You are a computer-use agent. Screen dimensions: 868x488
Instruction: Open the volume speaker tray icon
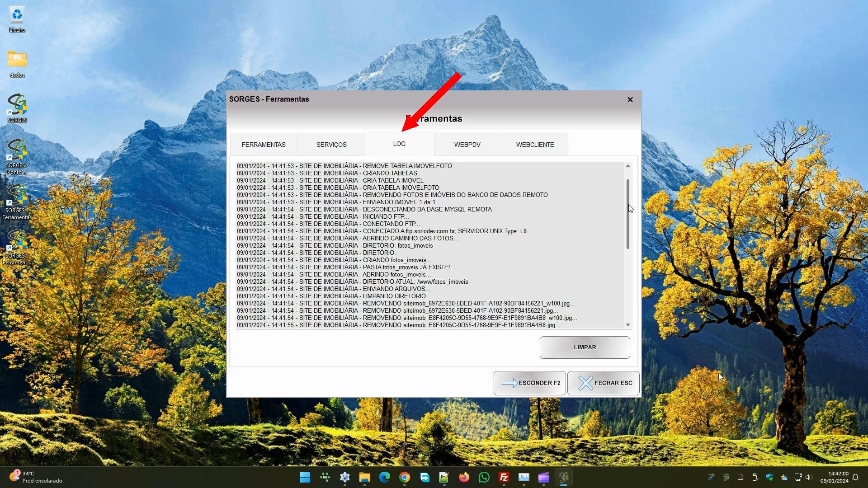tap(808, 477)
